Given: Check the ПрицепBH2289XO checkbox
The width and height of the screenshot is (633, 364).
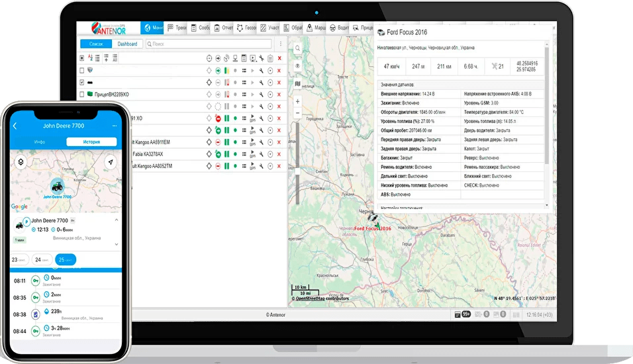Looking at the screenshot, I should click(82, 94).
